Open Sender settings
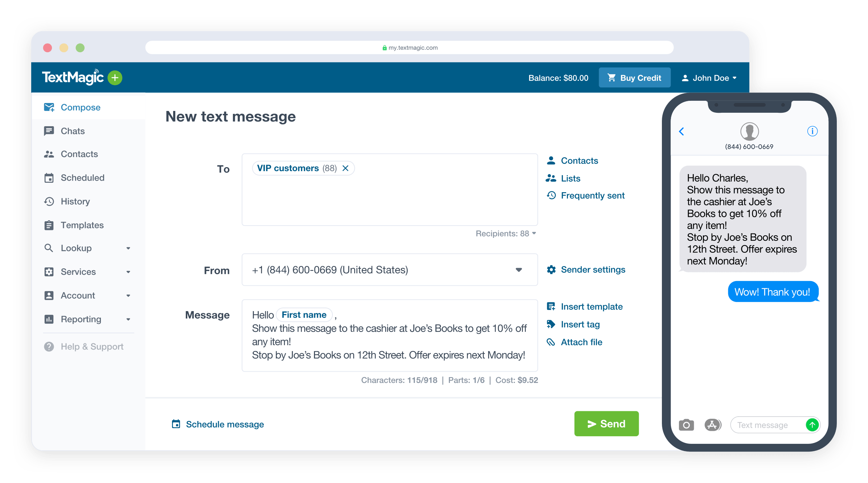 (593, 269)
